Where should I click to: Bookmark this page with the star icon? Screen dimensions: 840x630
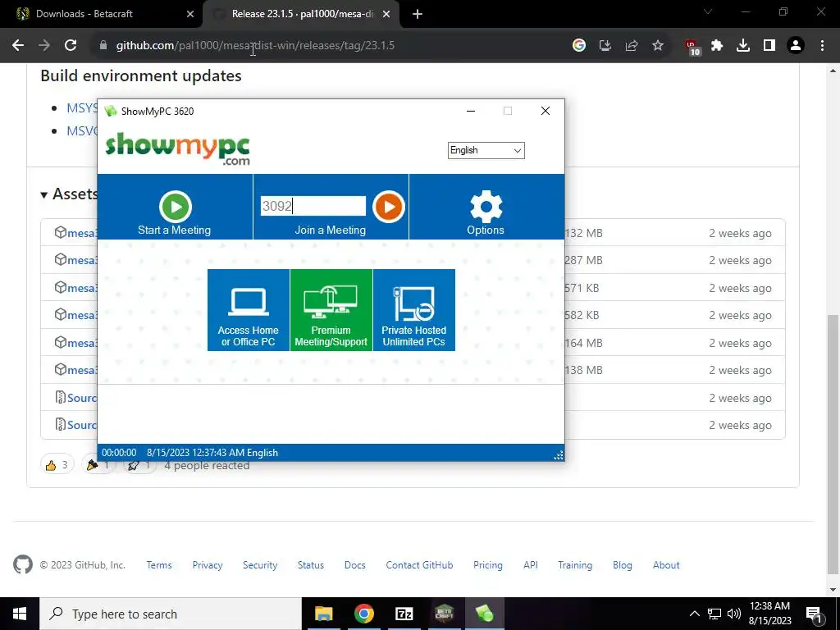pyautogui.click(x=658, y=46)
